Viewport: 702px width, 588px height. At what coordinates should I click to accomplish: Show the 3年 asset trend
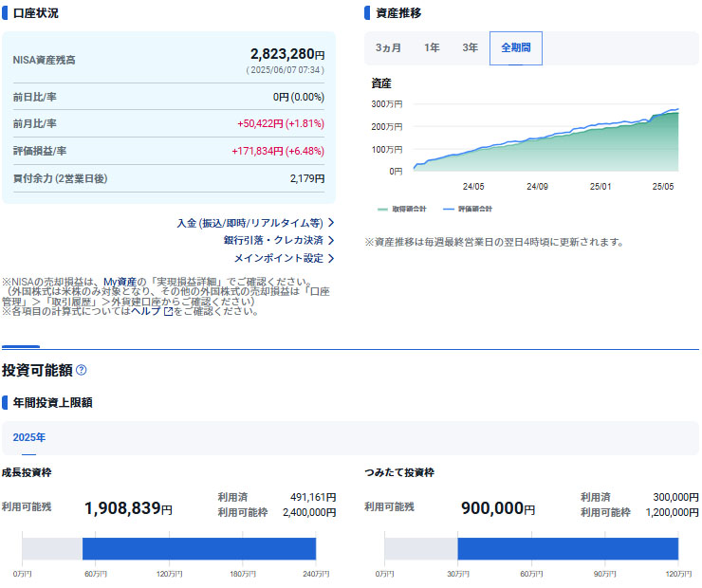pyautogui.click(x=470, y=47)
